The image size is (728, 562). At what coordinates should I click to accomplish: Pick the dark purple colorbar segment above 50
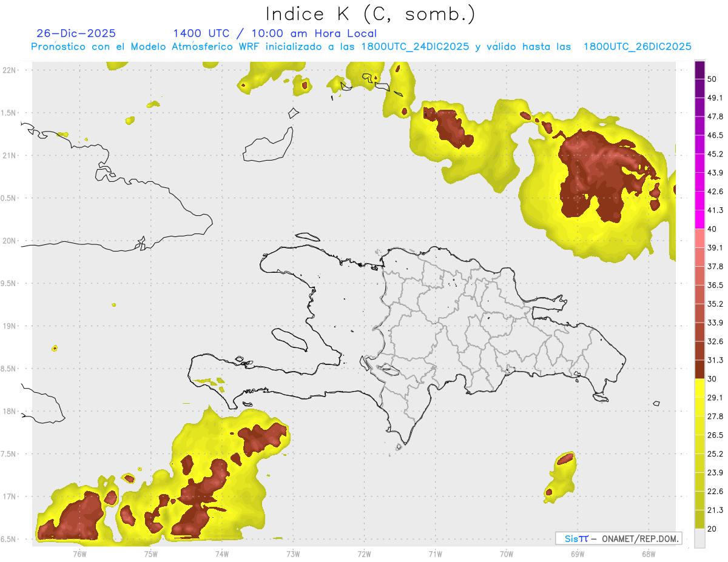click(x=699, y=70)
